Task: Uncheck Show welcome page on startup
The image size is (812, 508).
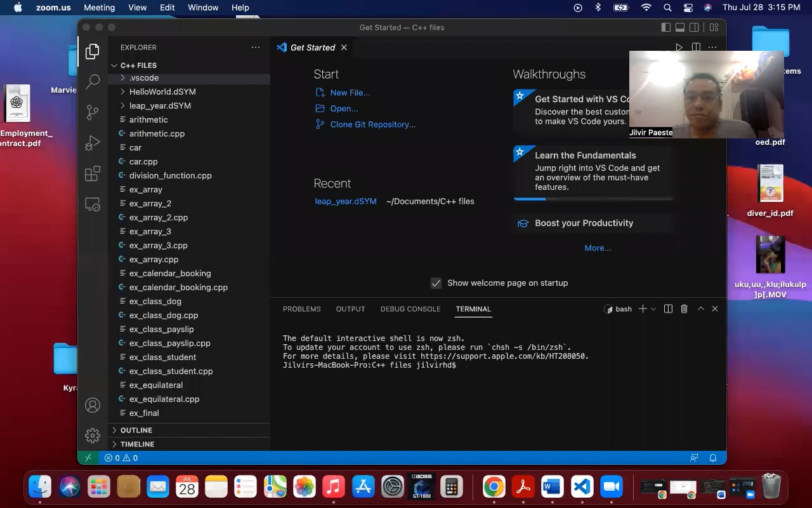Action: [436, 283]
